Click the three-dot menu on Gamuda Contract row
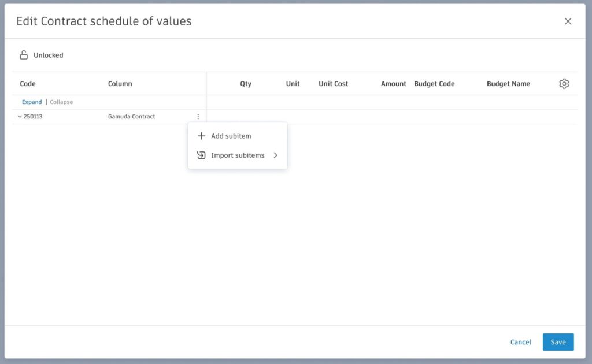592x364 pixels. point(198,117)
